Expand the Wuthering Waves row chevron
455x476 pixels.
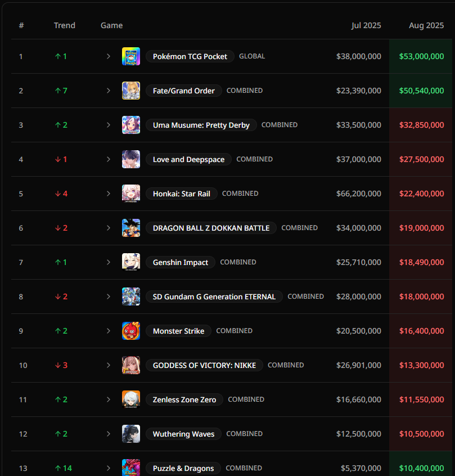tap(109, 433)
